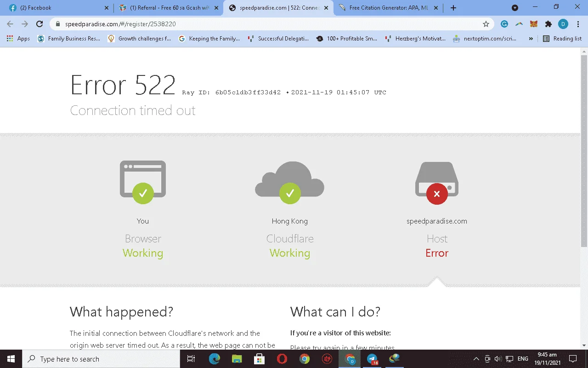Open the Windows notification center

click(x=573, y=359)
